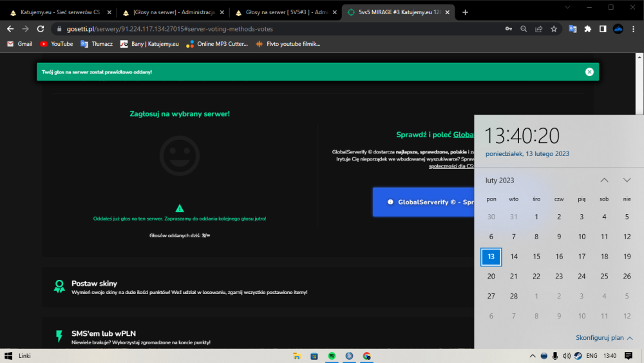
Task: Open the volume control tray icon
Action: (566, 356)
